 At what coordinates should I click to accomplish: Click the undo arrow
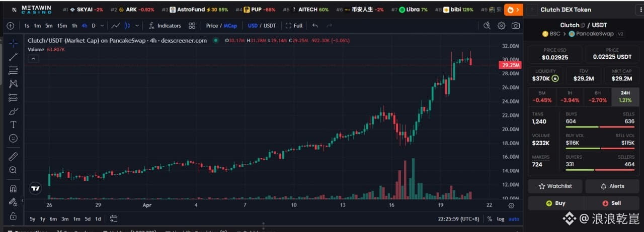[315, 26]
